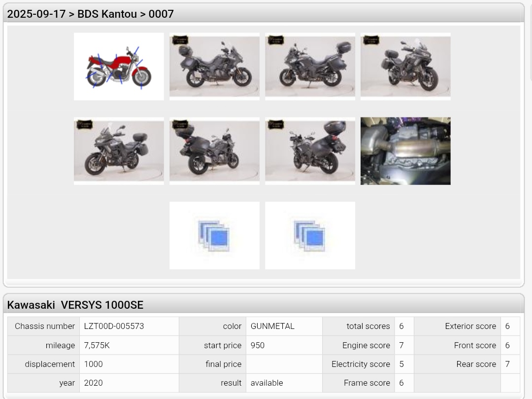
Task: Open the rear-right angled motorcycle photo
Action: click(x=214, y=151)
